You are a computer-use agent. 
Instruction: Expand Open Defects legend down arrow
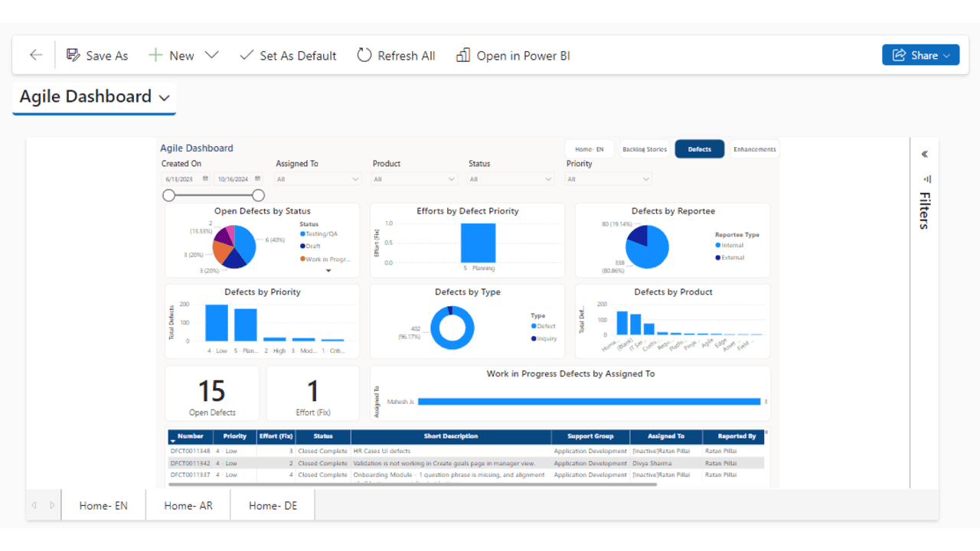click(328, 271)
